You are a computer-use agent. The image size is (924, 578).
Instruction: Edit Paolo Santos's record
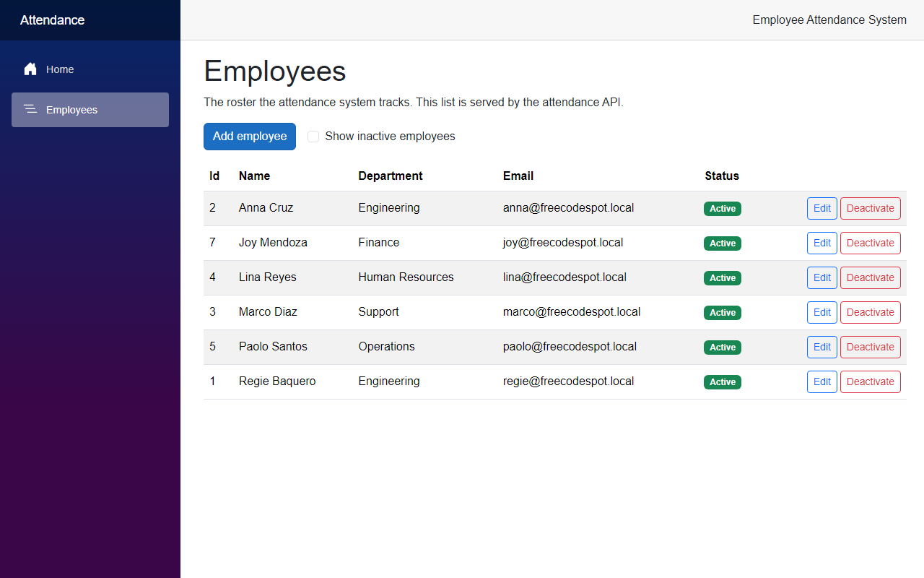click(822, 347)
